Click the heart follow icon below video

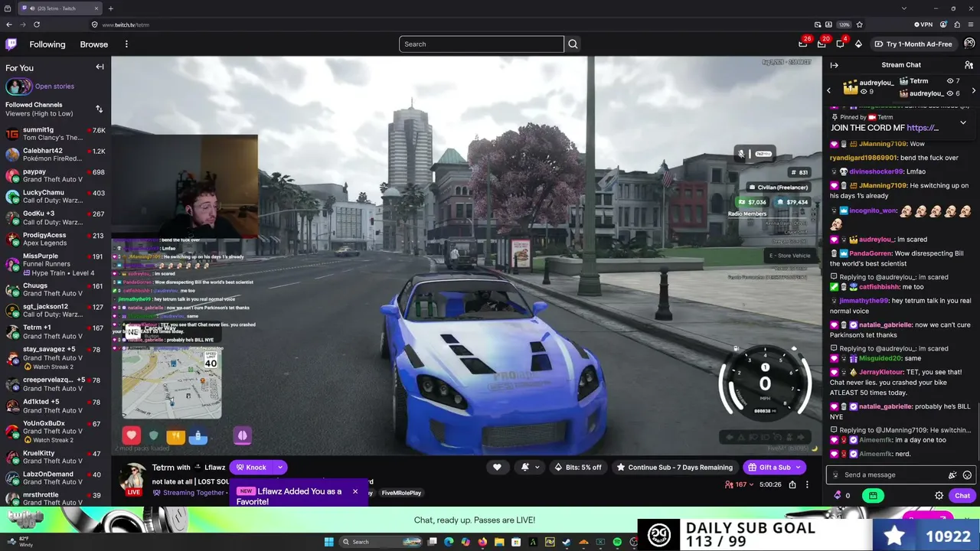tap(497, 467)
